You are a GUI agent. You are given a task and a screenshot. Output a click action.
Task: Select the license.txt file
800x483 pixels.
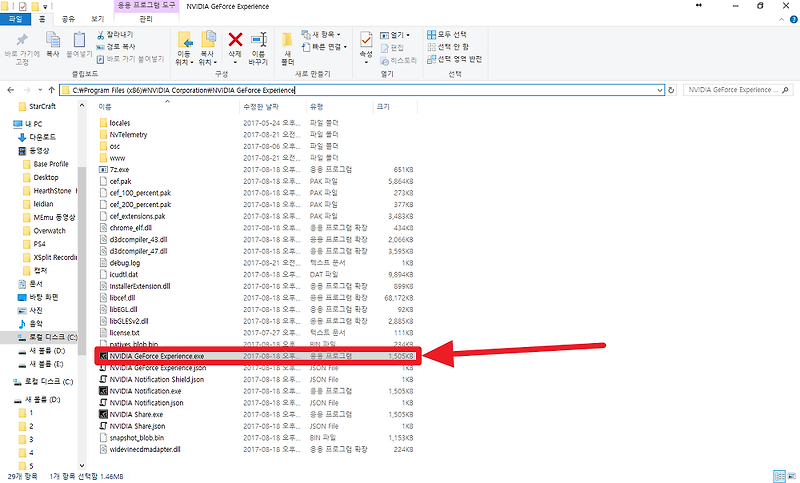pyautogui.click(x=119, y=333)
